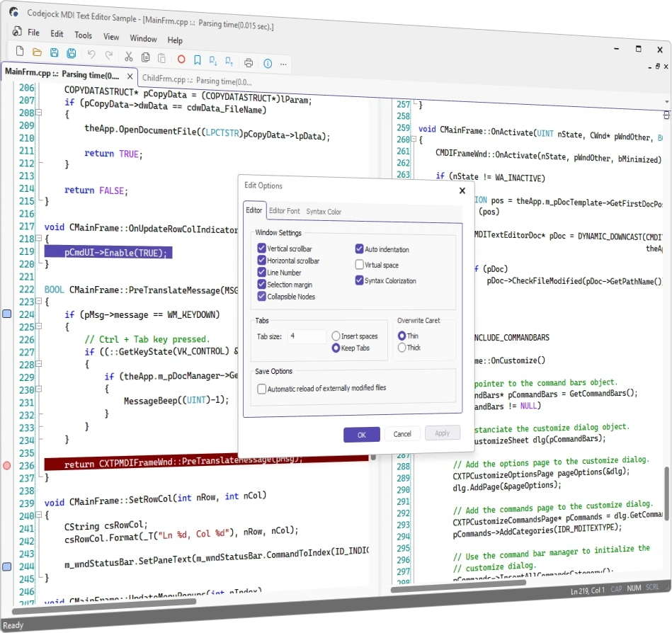This screenshot has width=672, height=633.
Task: Save the current file via toolbar
Action: 54,52
